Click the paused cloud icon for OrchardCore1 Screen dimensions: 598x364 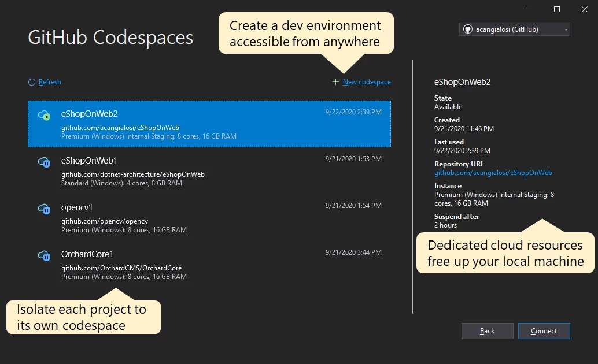(45, 256)
